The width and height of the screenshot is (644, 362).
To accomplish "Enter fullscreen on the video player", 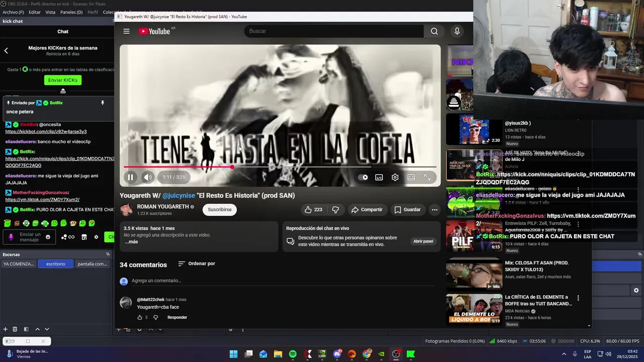I will coord(427,177).
